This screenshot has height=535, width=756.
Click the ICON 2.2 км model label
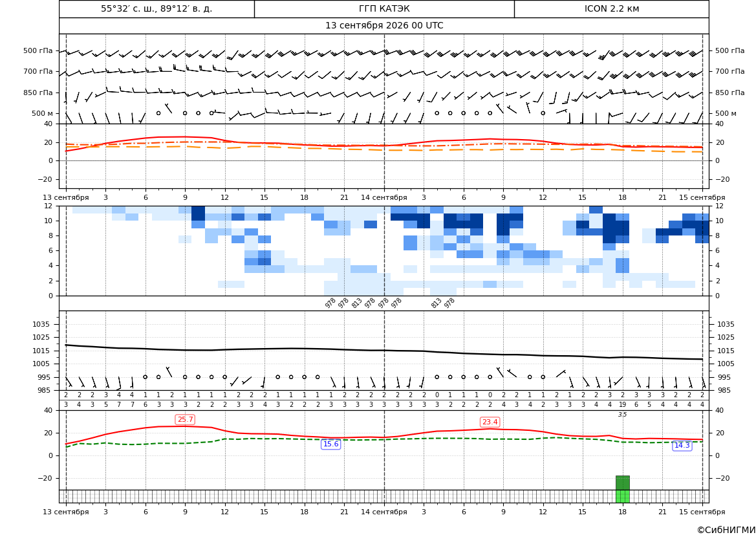(x=611, y=8)
